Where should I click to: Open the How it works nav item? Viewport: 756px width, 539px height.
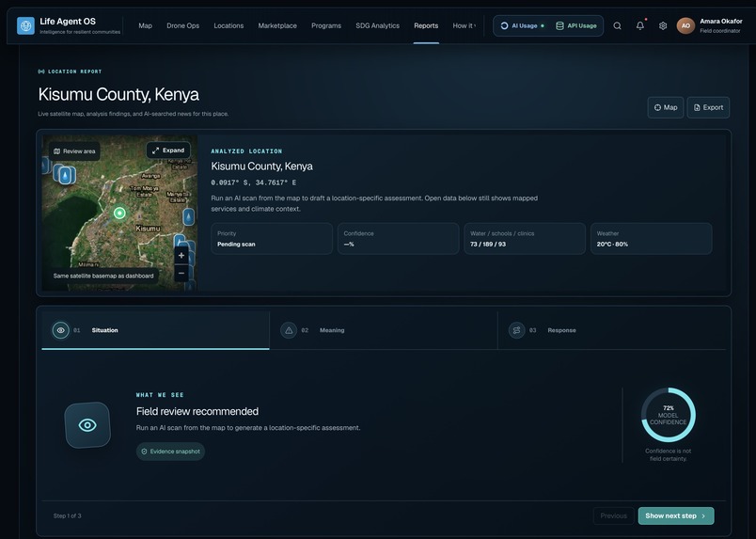tap(464, 26)
